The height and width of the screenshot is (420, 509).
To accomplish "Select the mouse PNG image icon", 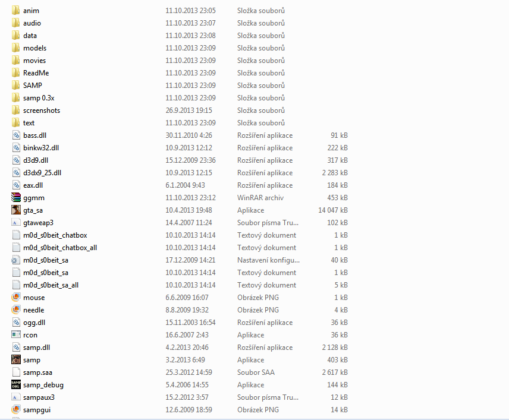I will click(16, 298).
